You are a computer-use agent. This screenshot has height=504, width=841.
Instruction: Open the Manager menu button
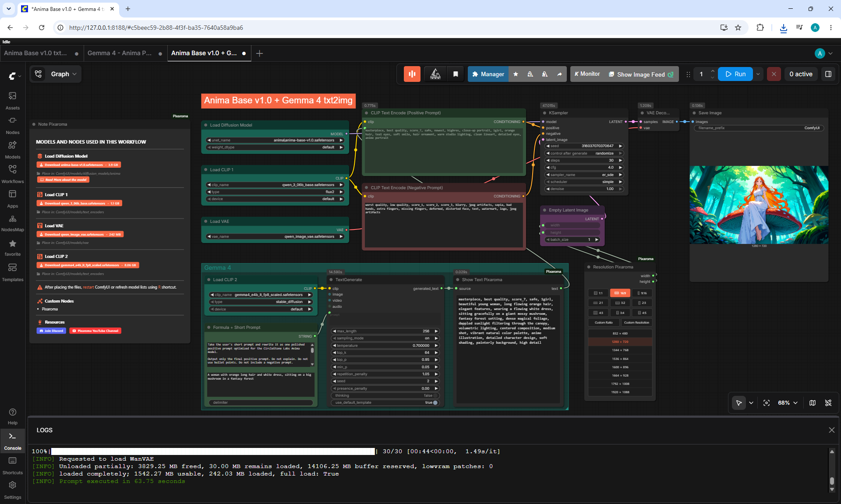tap(488, 74)
